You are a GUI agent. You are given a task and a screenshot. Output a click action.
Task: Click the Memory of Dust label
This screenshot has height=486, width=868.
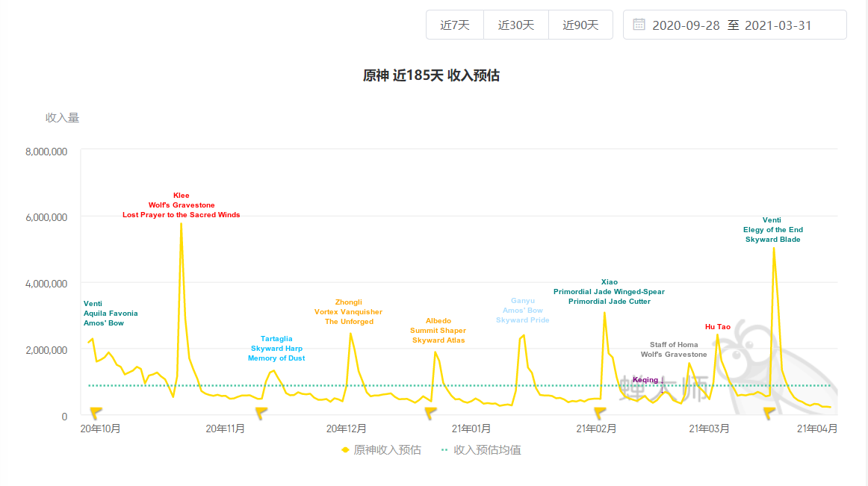(276, 358)
